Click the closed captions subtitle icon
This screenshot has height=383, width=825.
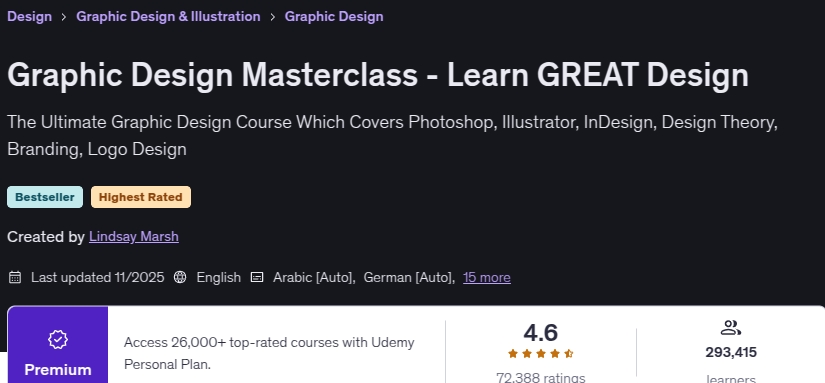[x=257, y=277]
